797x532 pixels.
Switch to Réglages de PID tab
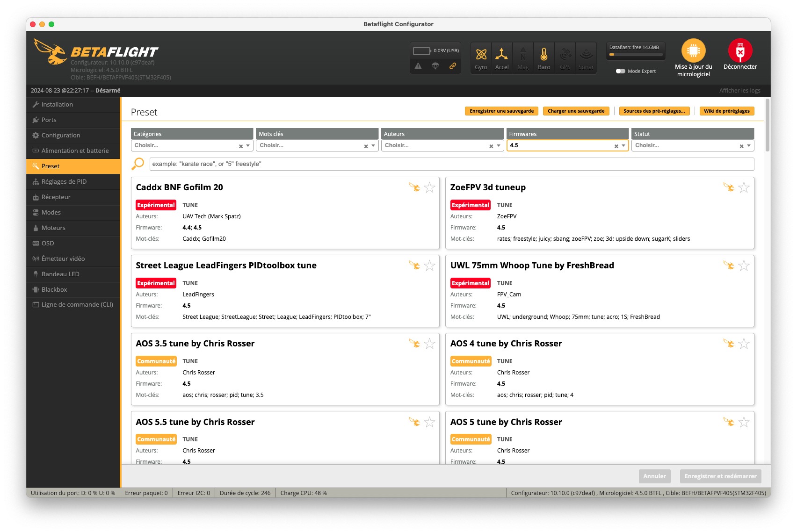[73, 181]
